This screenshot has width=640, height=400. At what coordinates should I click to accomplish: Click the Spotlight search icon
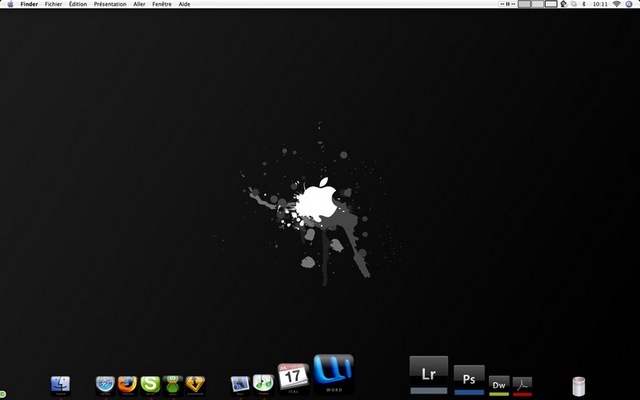tap(629, 4)
